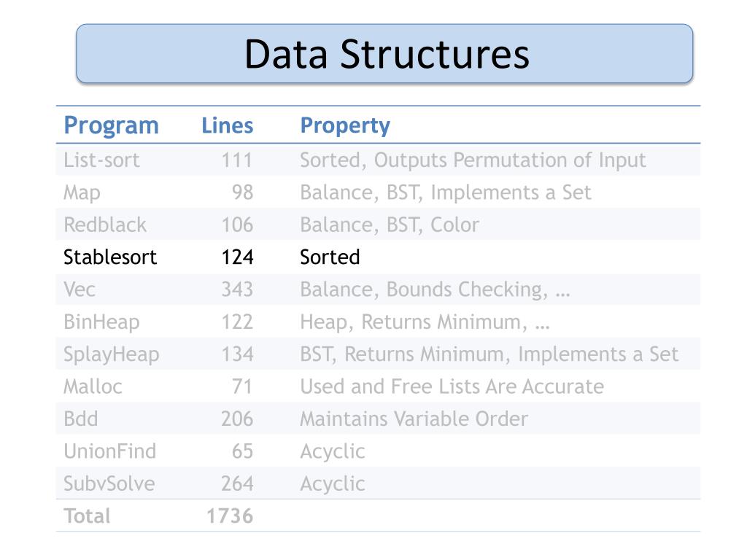This screenshot has width=747, height=560.
Task: Click Stablesort's line count 124
Action: tap(237, 257)
